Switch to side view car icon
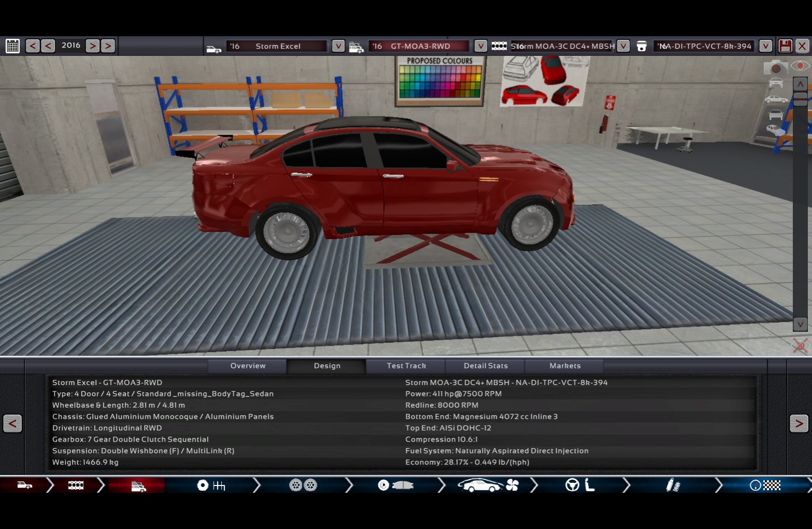The height and width of the screenshot is (529, 812). click(775, 99)
